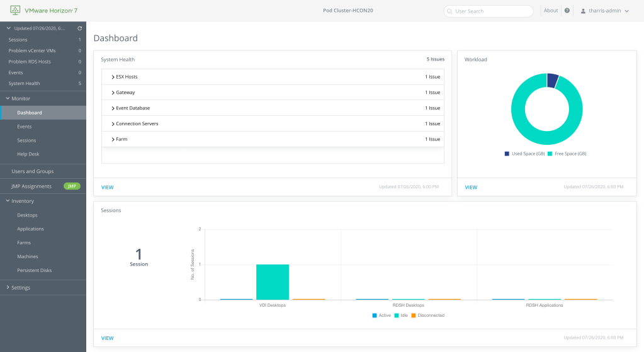This screenshot has height=352, width=644.
Task: Open the help question mark icon
Action: point(567,11)
